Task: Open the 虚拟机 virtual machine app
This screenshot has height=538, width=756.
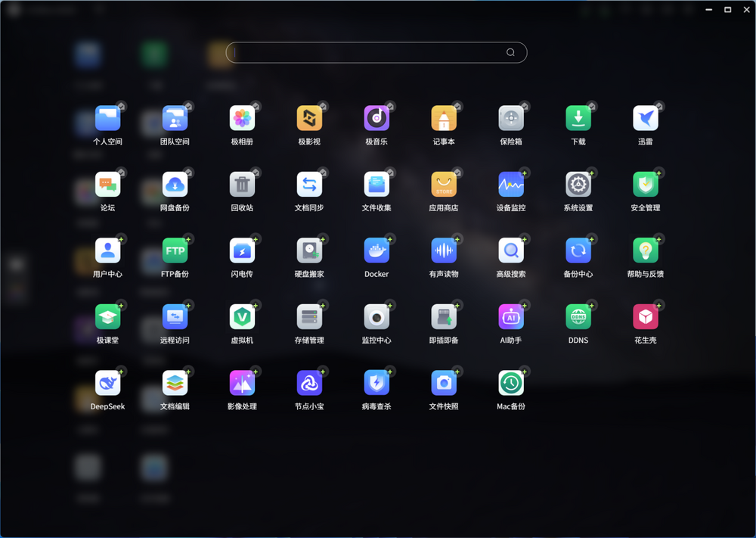Action: coord(242,316)
